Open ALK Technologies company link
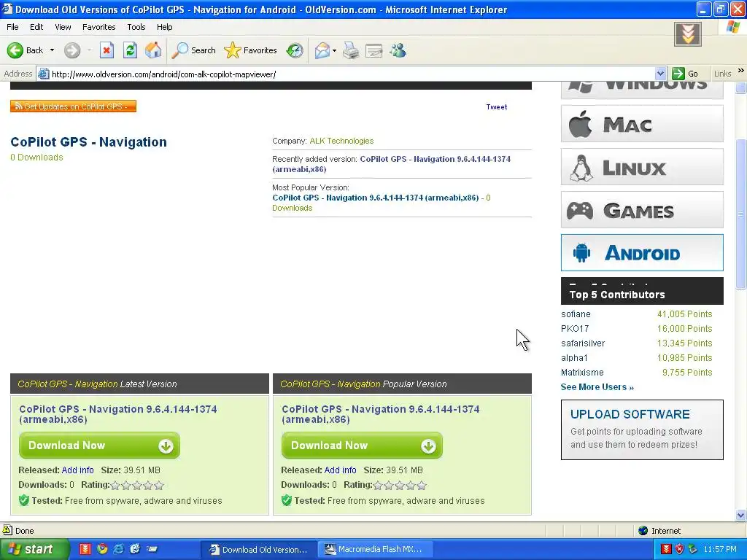 341,141
